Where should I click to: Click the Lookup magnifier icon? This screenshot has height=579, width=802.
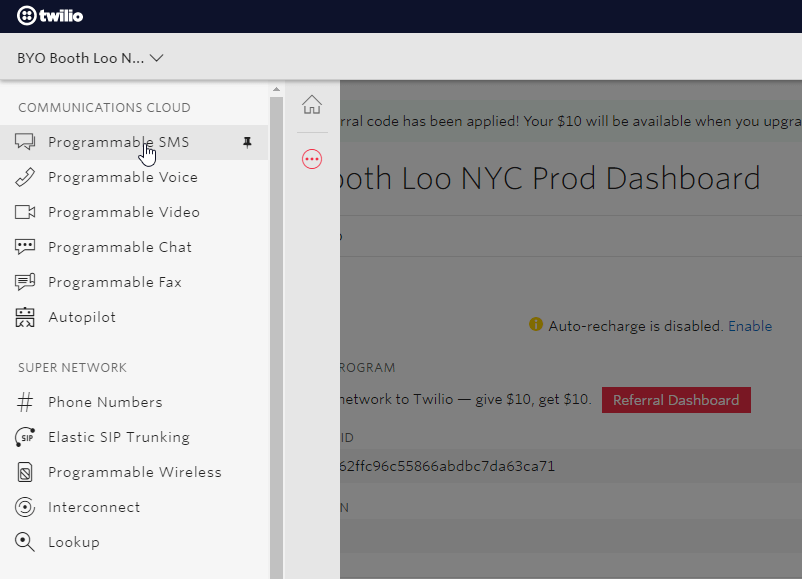coord(25,542)
